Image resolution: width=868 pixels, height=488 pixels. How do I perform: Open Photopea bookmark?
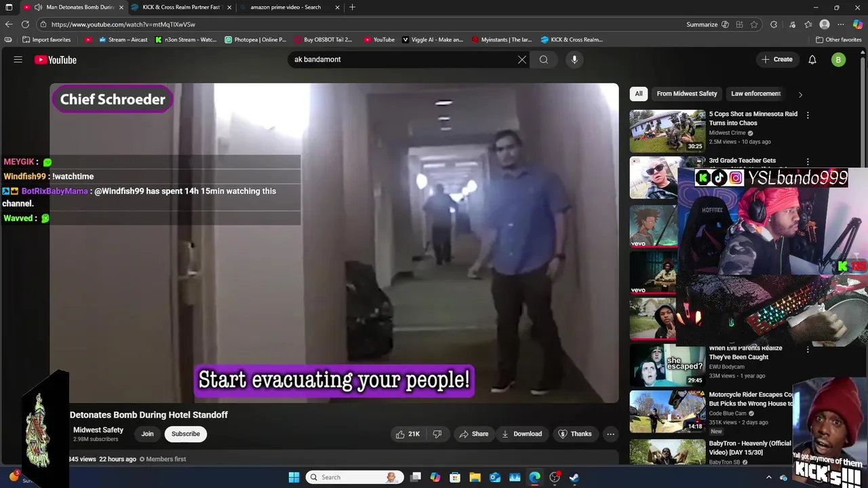pyautogui.click(x=256, y=40)
